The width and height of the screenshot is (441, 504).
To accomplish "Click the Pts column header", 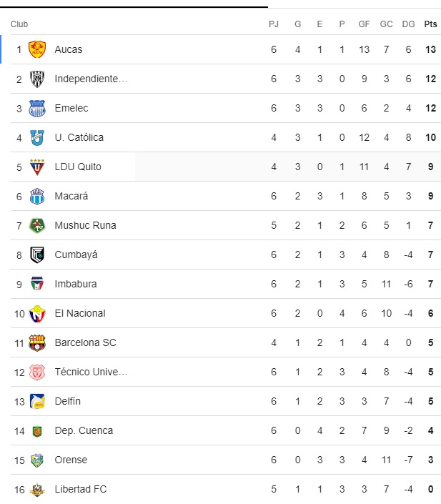I will 430,24.
